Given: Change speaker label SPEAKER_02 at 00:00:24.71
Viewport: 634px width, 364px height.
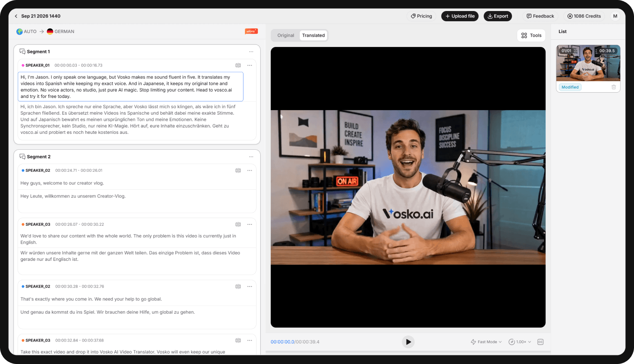Looking at the screenshot, I should pyautogui.click(x=36, y=171).
